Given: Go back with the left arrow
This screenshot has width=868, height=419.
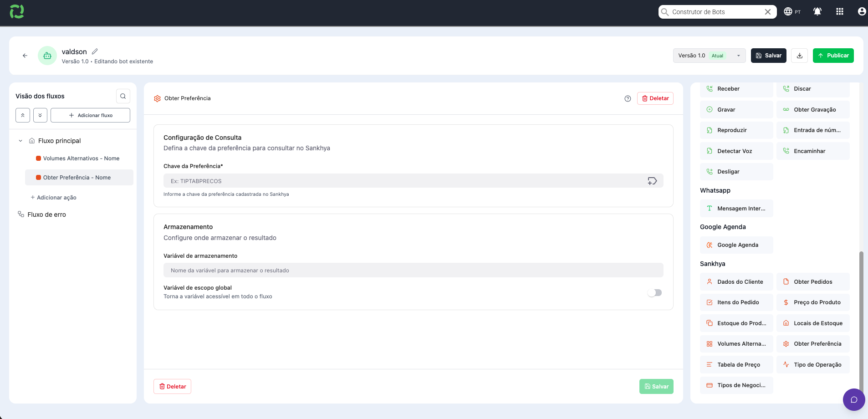Looking at the screenshot, I should [25, 56].
